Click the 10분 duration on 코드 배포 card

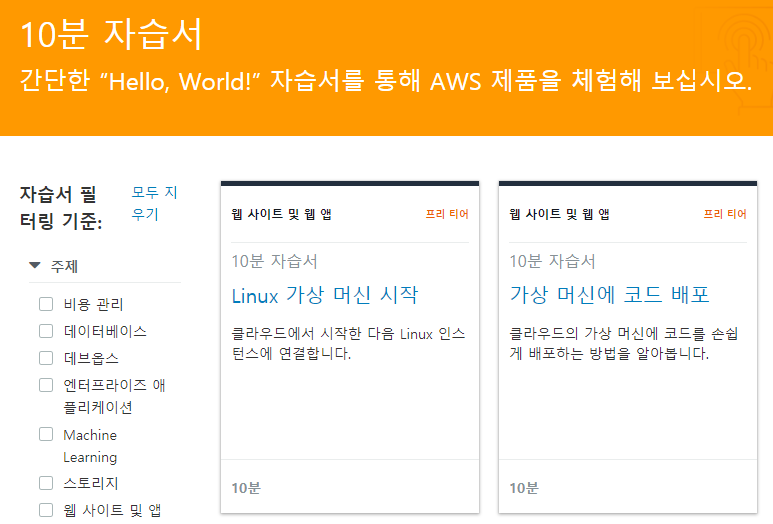click(524, 488)
